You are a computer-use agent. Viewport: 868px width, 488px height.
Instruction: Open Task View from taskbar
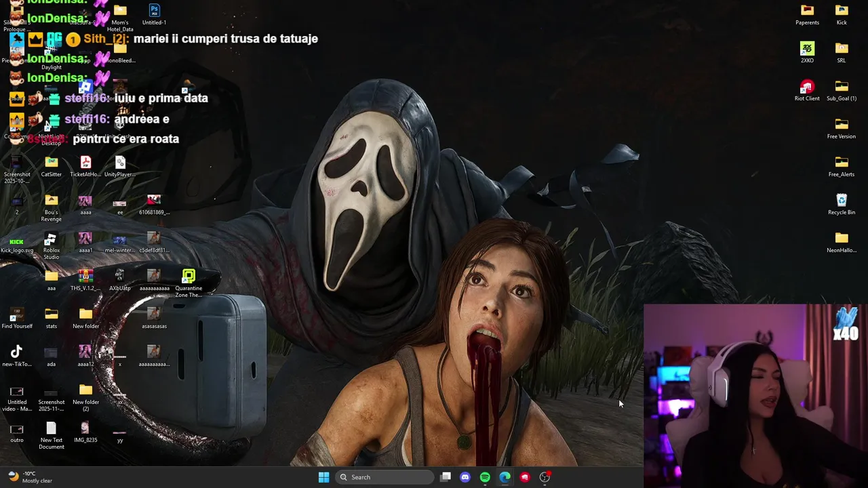(446, 477)
